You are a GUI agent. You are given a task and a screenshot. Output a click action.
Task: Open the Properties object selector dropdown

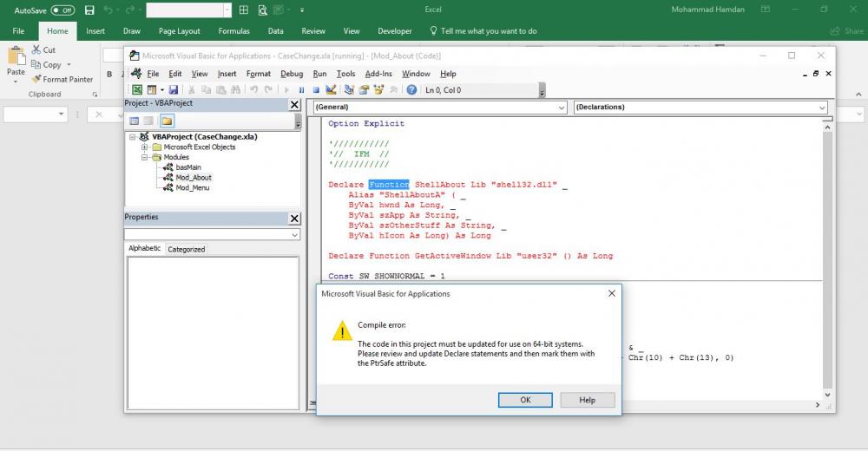click(x=294, y=235)
